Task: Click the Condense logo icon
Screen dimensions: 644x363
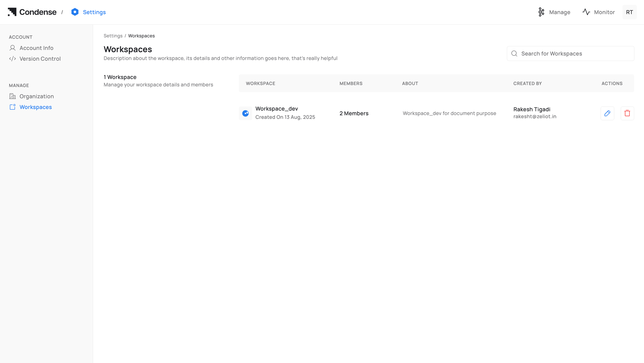Action: coord(12,12)
